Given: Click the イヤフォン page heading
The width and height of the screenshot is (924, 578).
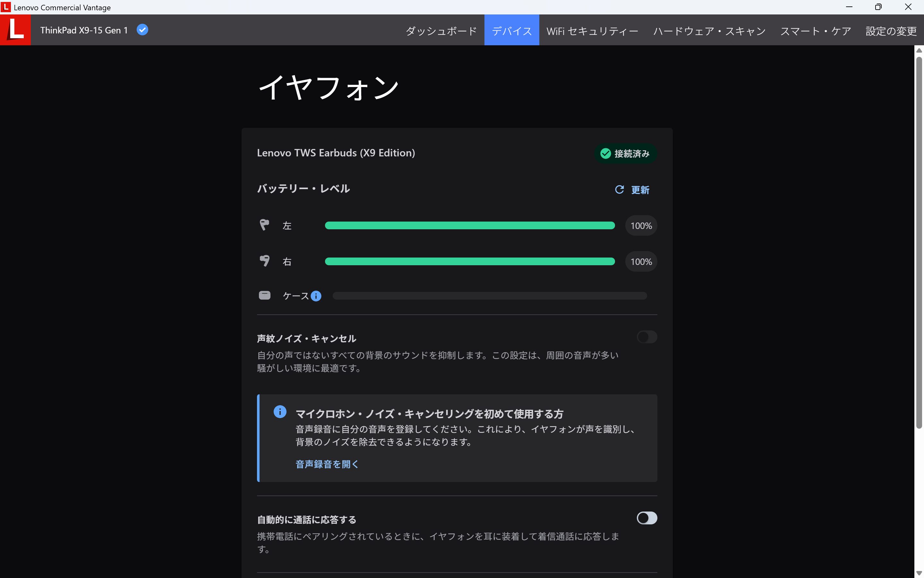Looking at the screenshot, I should pyautogui.click(x=329, y=88).
